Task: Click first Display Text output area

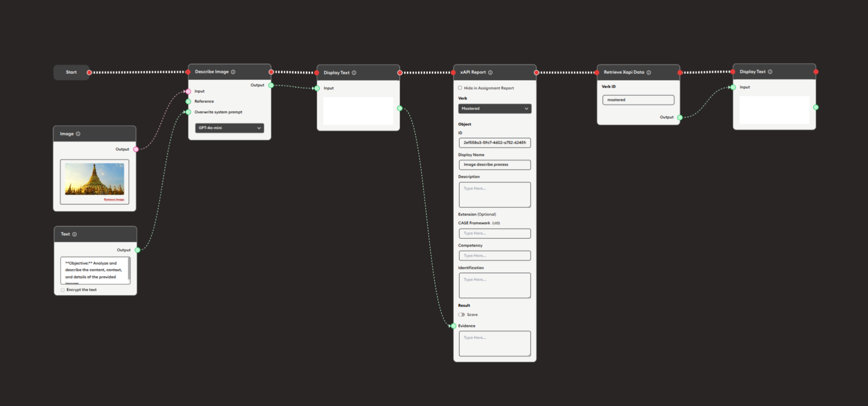Action: (x=358, y=111)
